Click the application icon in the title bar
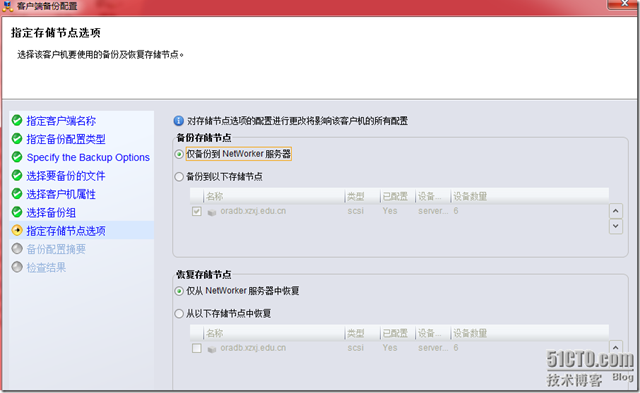The width and height of the screenshot is (640, 393). coord(8,6)
